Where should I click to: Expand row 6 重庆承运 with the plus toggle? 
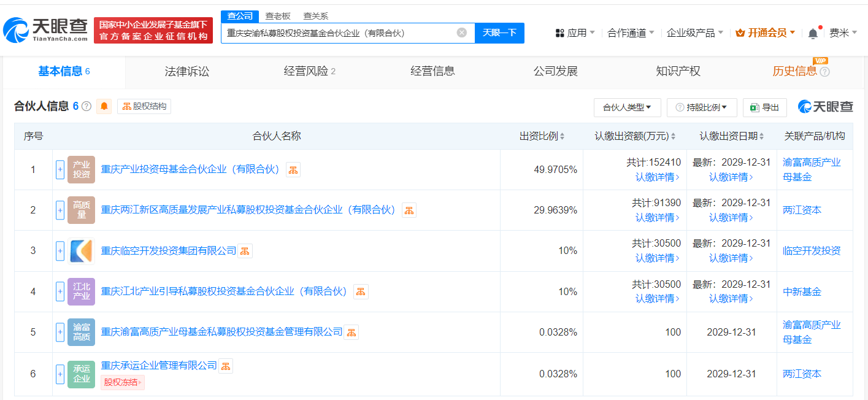click(x=60, y=374)
